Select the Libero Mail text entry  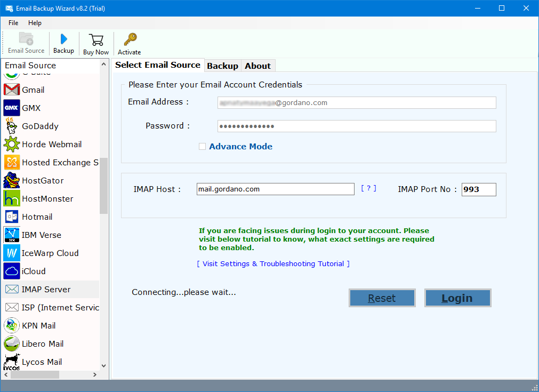point(43,344)
